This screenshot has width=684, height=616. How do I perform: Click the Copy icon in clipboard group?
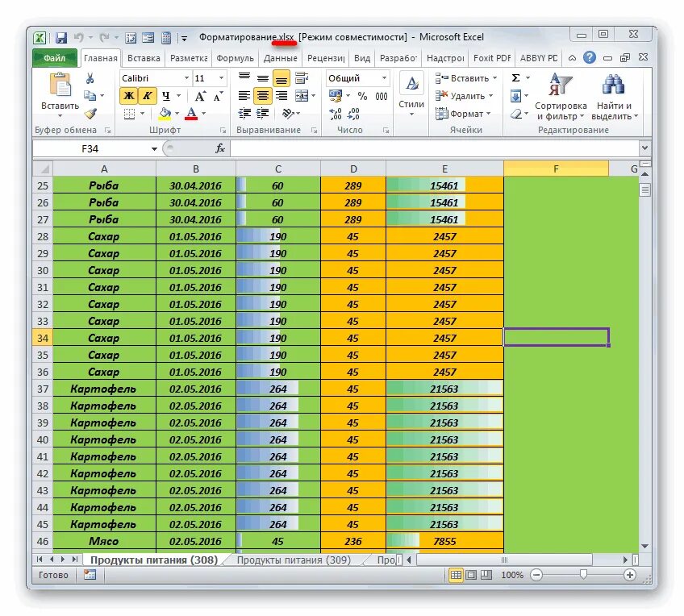90,95
